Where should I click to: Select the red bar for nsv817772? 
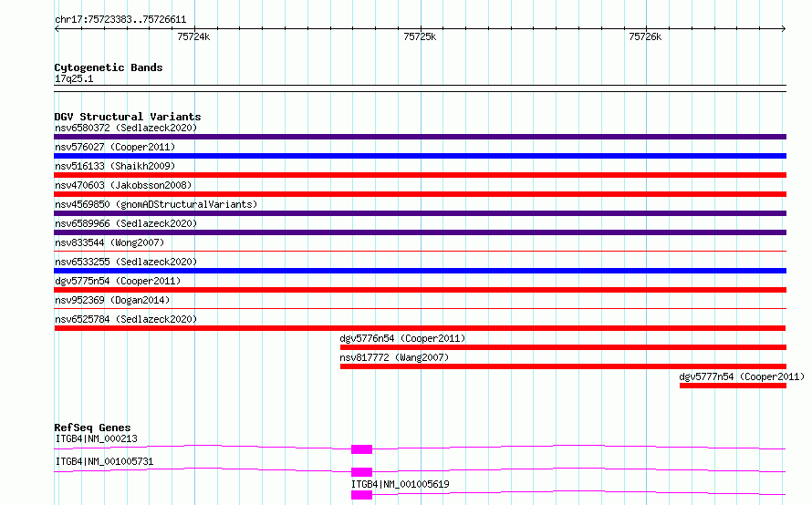[564, 366]
